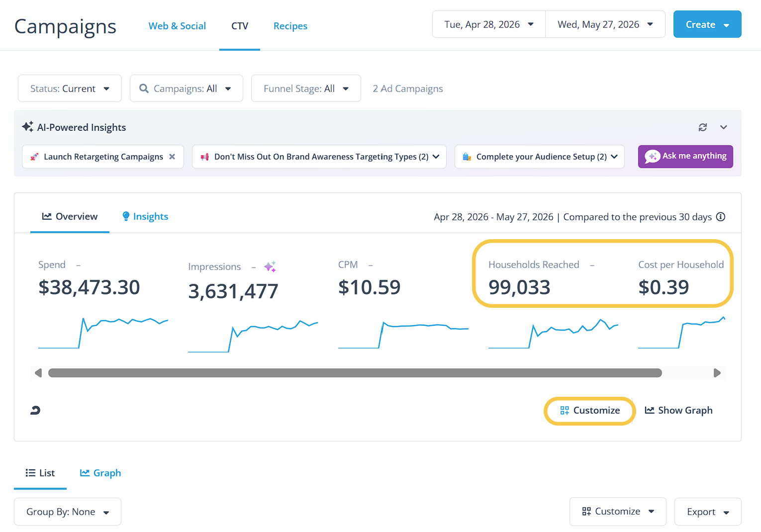Collapse the AI-Powered Insights section
Viewport: 761px width, 532px height.
pos(724,127)
